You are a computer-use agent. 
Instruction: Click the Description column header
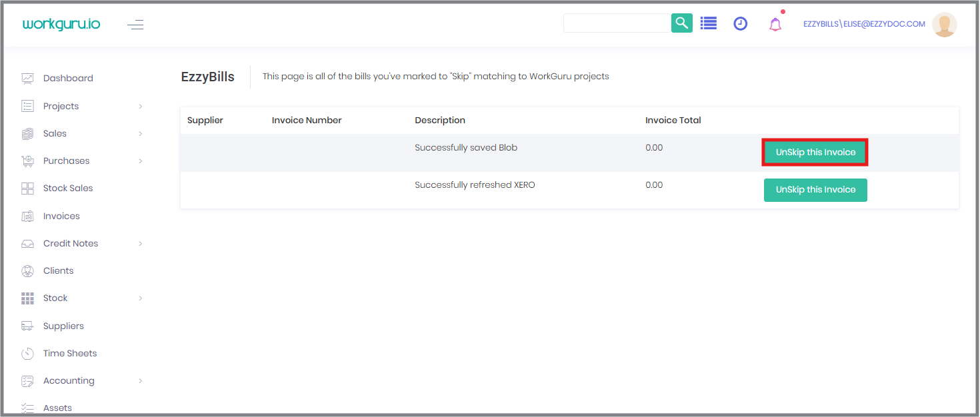pyautogui.click(x=440, y=121)
